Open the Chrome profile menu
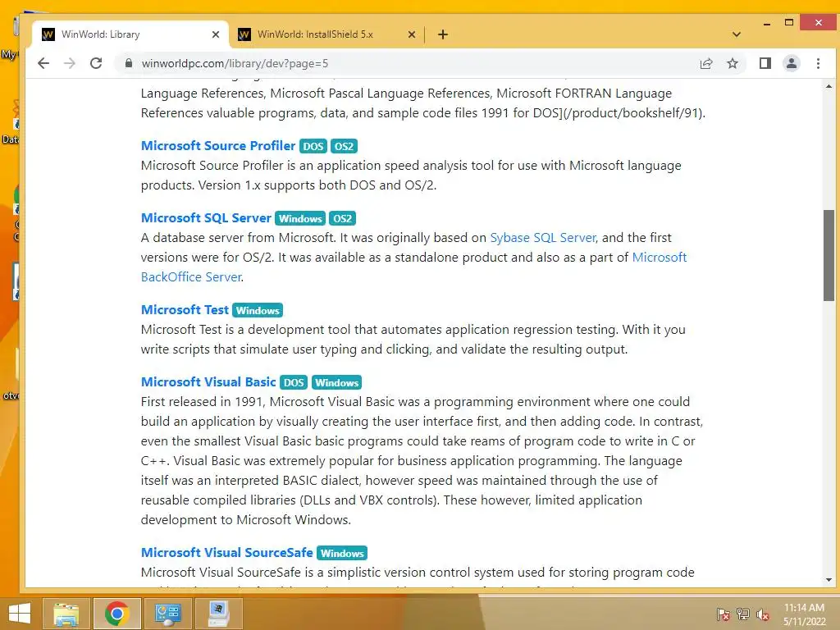 coord(792,63)
